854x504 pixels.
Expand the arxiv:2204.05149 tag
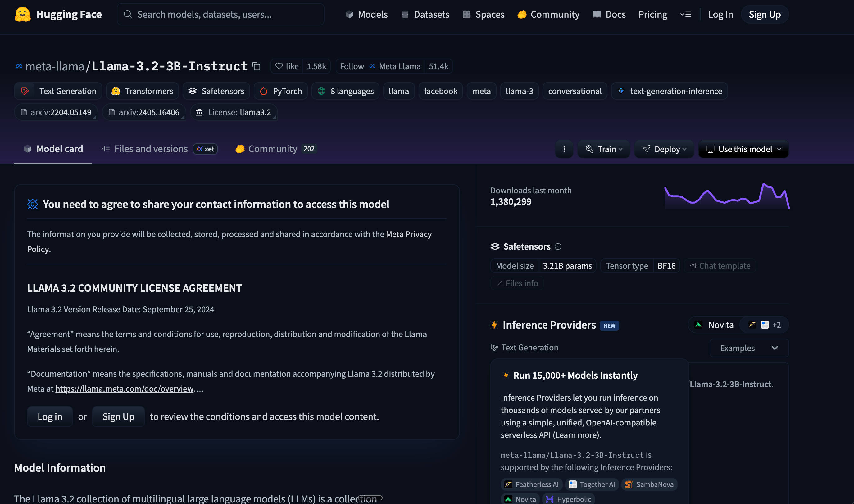(x=56, y=112)
